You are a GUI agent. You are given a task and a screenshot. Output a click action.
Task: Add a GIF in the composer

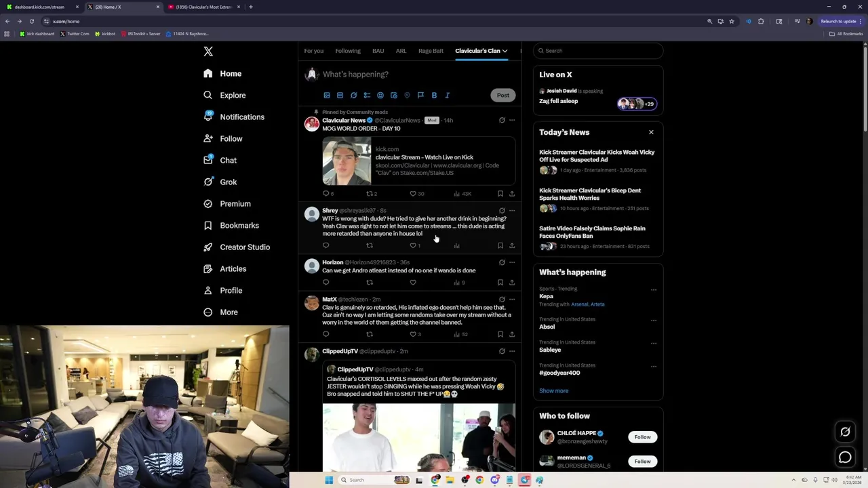[x=340, y=95]
